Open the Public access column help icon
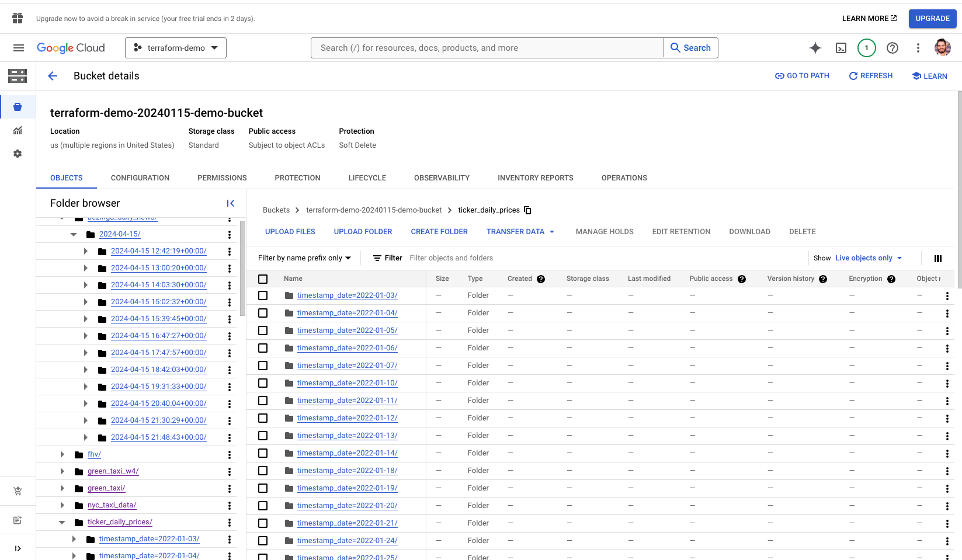This screenshot has width=962, height=560. click(x=742, y=279)
